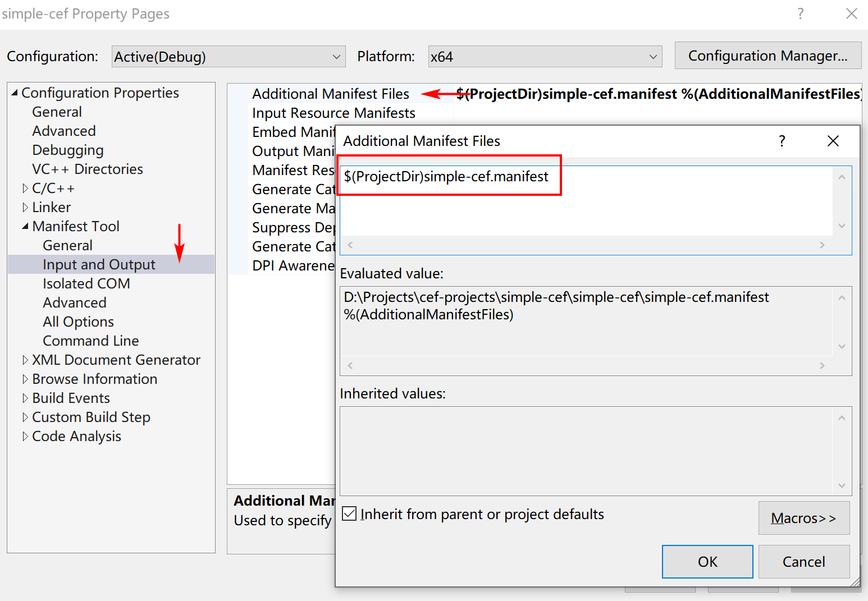Image resolution: width=868 pixels, height=601 pixels.
Task: Click the edit box horizontal scrollbar right arrow
Action: tap(822, 245)
